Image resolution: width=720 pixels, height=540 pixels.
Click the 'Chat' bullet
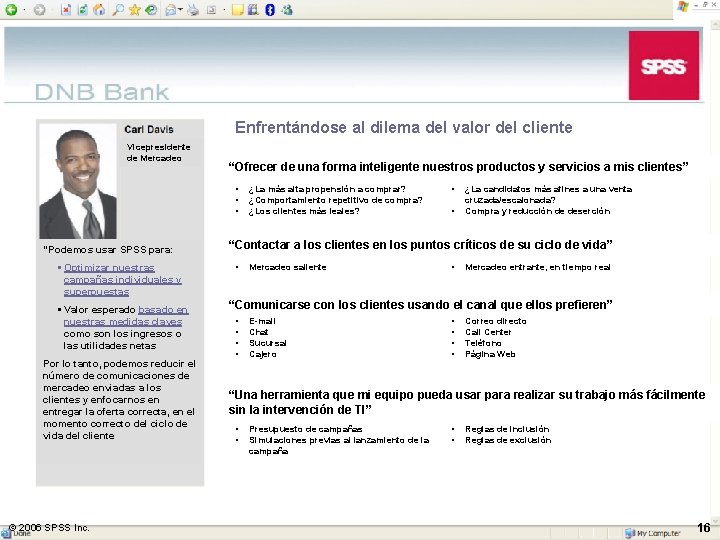point(259,332)
